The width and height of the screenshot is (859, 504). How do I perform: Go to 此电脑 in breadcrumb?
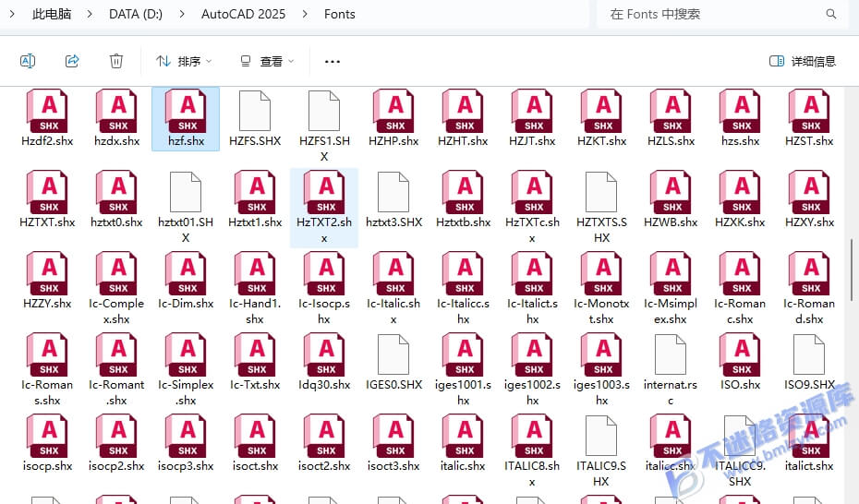click(x=52, y=14)
